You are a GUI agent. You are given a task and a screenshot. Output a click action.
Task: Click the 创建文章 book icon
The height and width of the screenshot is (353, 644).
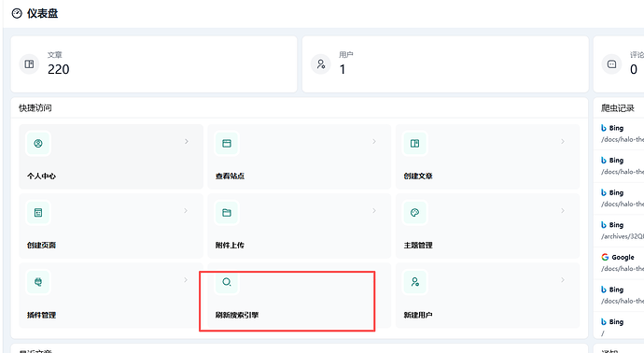coord(414,144)
